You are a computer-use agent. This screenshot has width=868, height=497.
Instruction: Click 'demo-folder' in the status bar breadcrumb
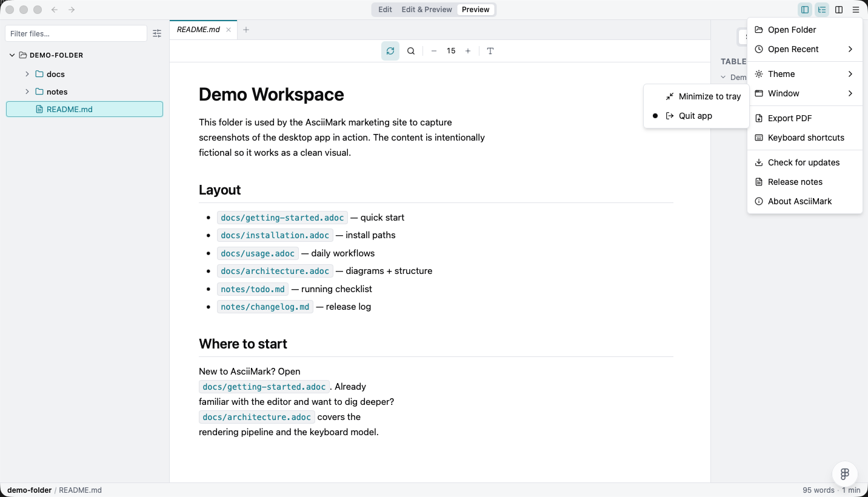click(29, 490)
